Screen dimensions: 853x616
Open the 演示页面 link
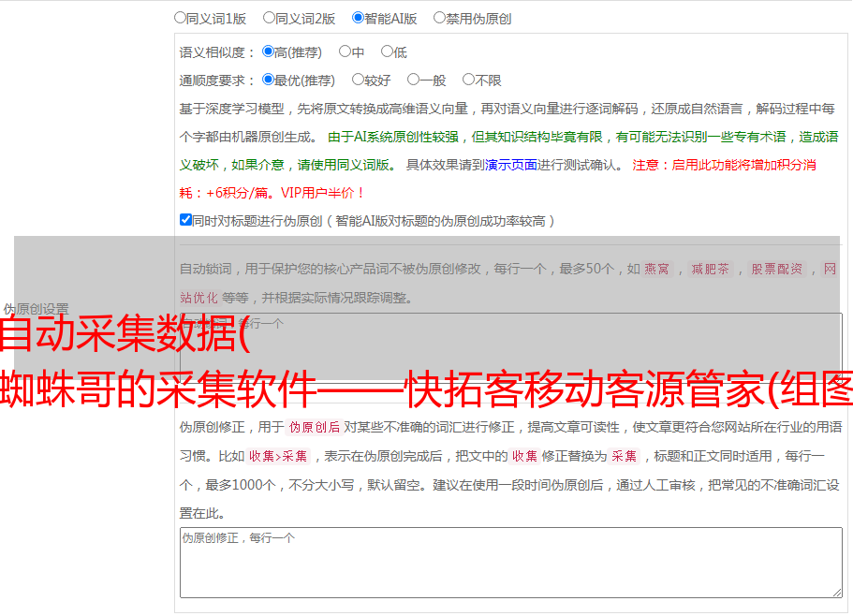tap(510, 165)
